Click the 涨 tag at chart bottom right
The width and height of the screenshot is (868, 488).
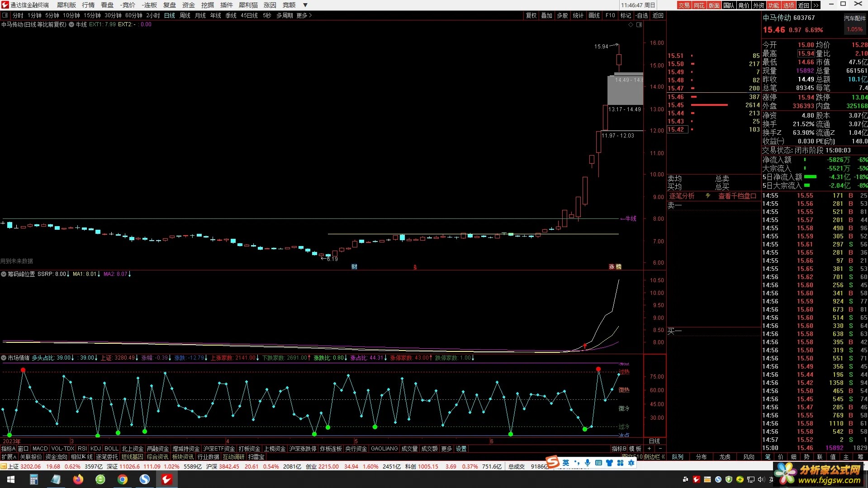[612, 267]
